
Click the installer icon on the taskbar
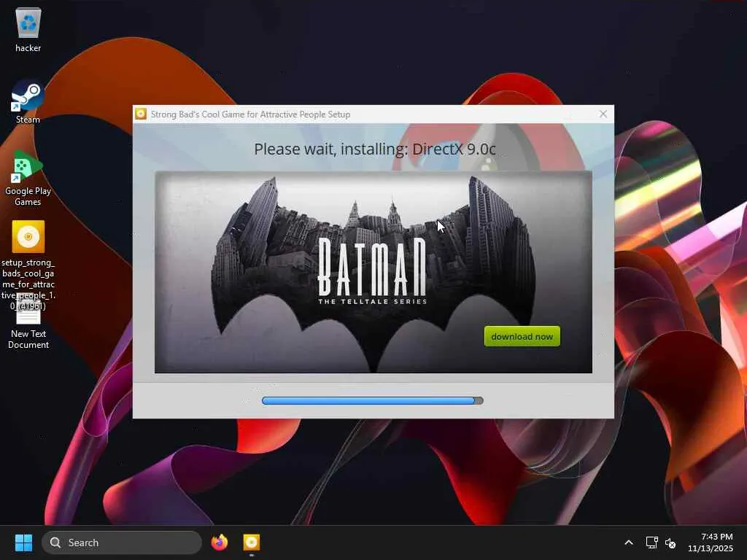tap(252, 542)
